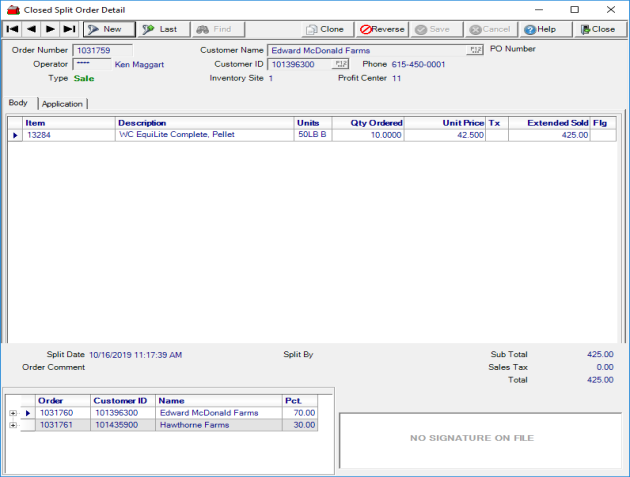Select the Hawthorne Farms split row

tap(194, 425)
